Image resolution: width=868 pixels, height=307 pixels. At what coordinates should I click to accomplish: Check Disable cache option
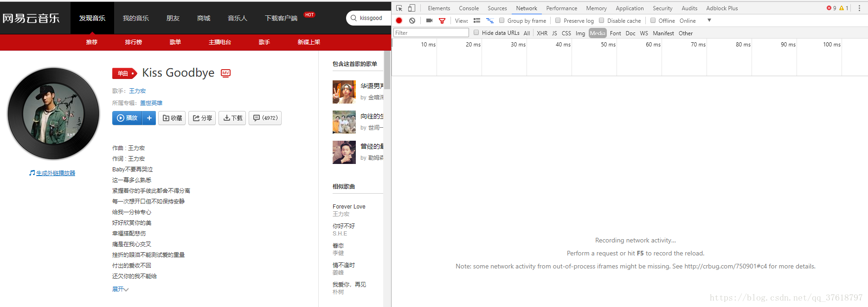pos(601,20)
